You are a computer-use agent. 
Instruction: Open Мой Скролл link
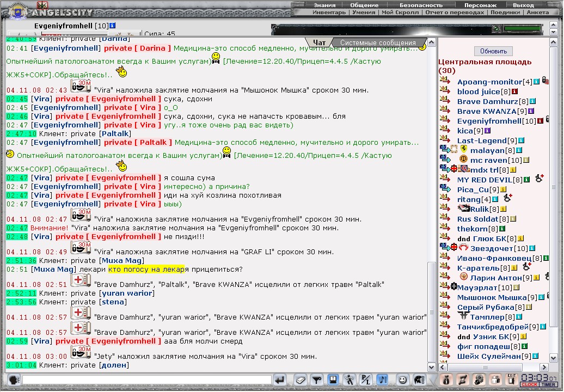[x=400, y=12]
